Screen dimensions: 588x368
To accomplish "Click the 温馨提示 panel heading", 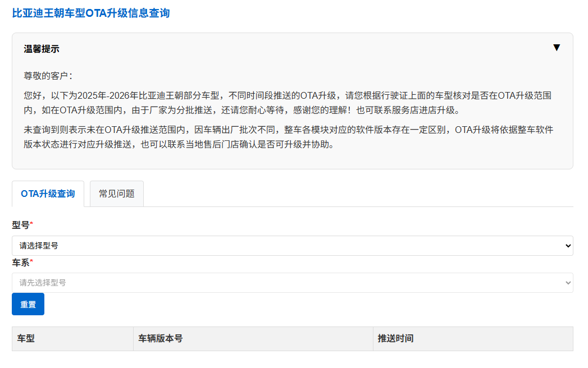I will click(42, 49).
